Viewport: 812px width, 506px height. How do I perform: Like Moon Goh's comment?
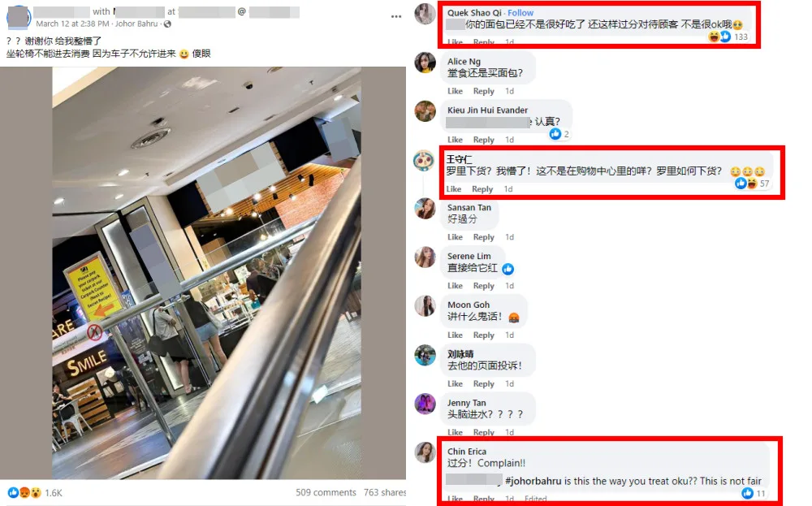[455, 335]
